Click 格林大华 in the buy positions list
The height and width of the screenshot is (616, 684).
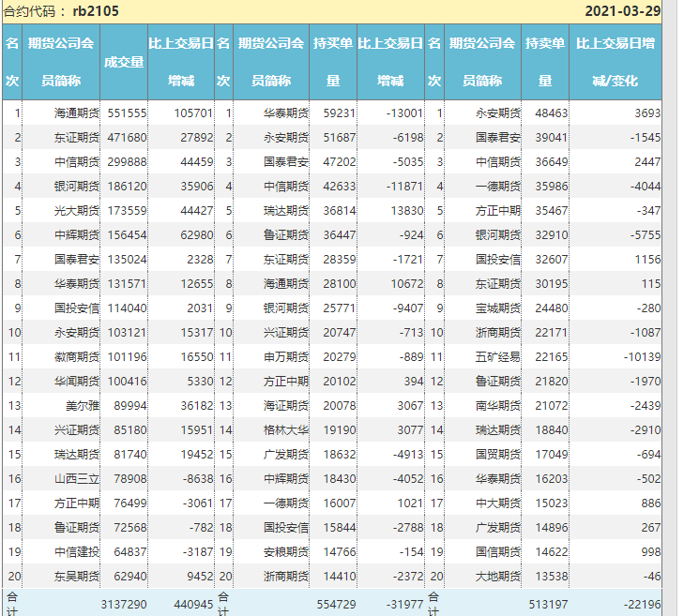285,429
